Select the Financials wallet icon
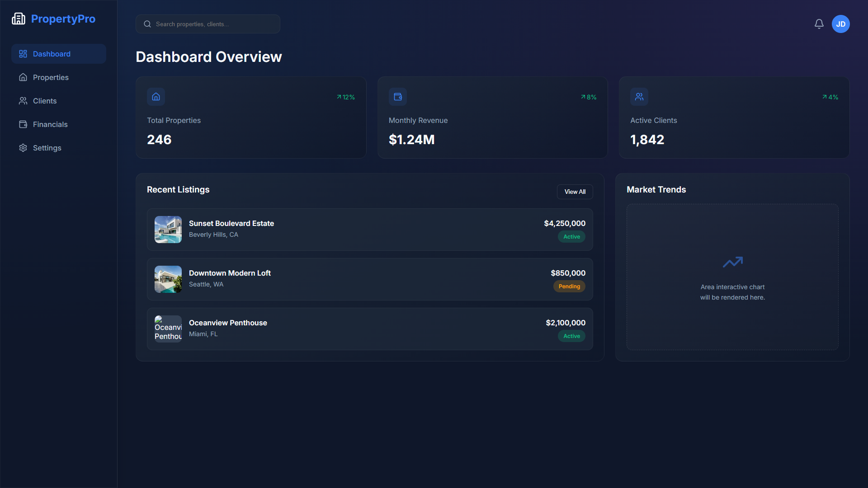The image size is (868, 488). click(x=23, y=124)
